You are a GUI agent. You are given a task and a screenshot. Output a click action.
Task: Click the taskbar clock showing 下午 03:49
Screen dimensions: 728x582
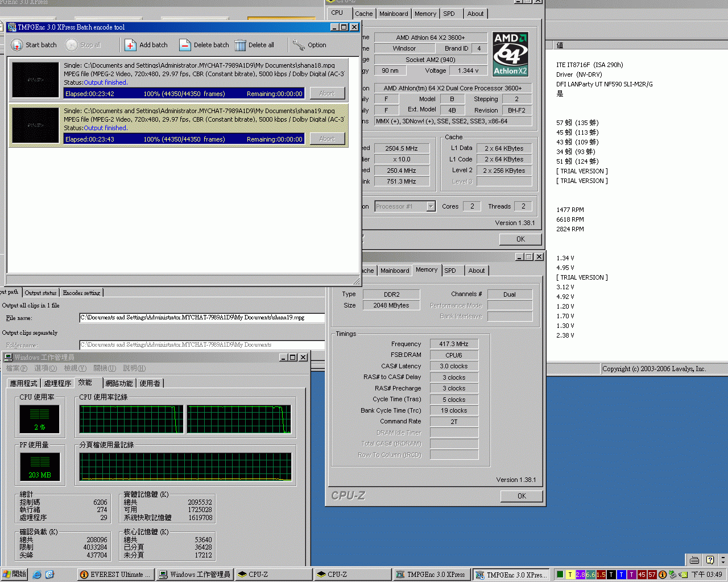(706, 575)
